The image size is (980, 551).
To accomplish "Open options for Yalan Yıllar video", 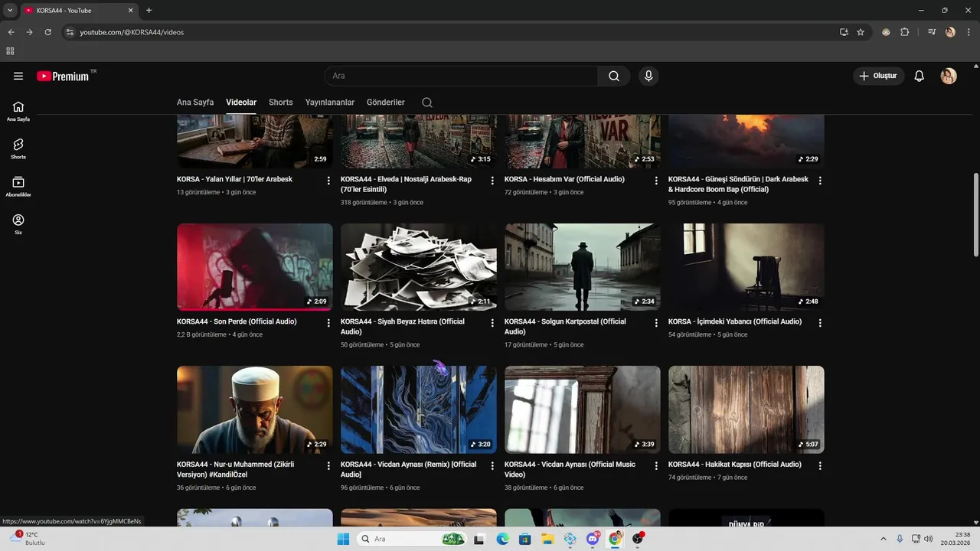I will tap(328, 181).
